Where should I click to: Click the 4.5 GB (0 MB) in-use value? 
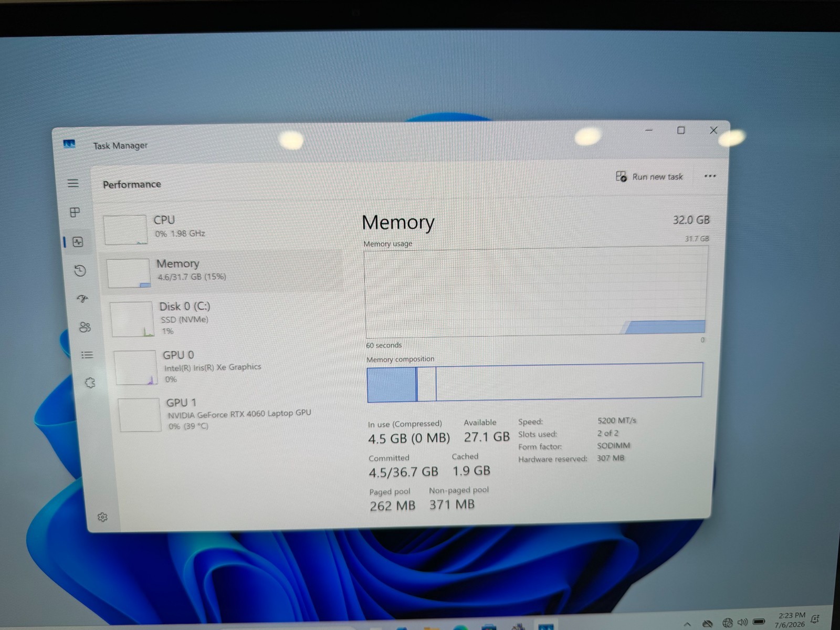click(409, 438)
